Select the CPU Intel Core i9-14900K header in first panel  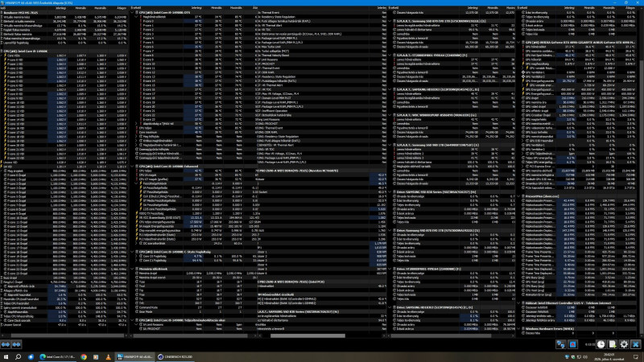pos(64,51)
